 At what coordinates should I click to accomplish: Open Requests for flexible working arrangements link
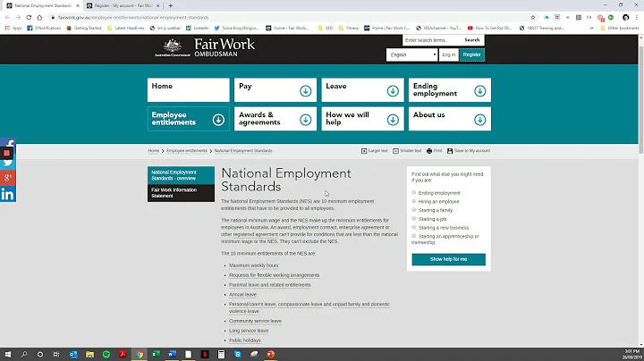pos(275,275)
